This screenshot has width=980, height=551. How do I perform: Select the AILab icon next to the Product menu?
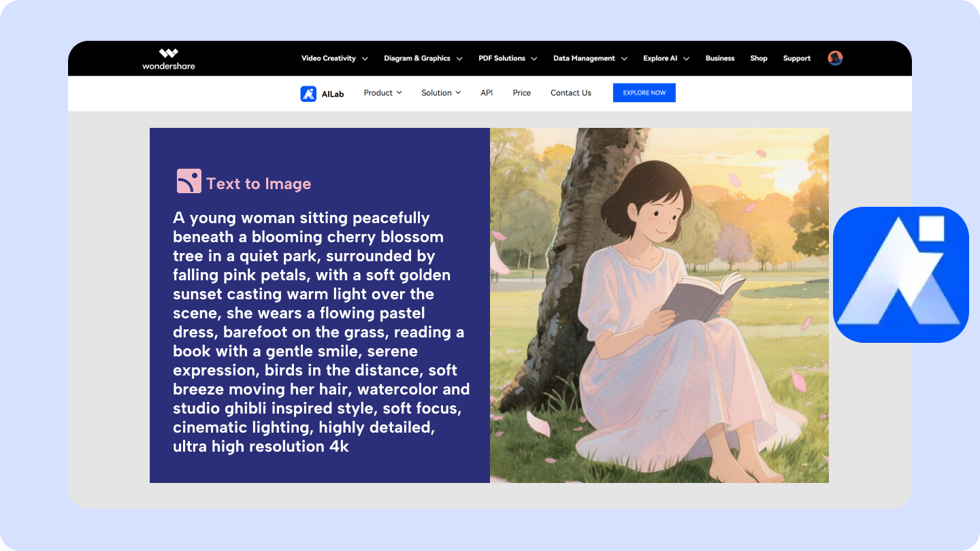[308, 93]
